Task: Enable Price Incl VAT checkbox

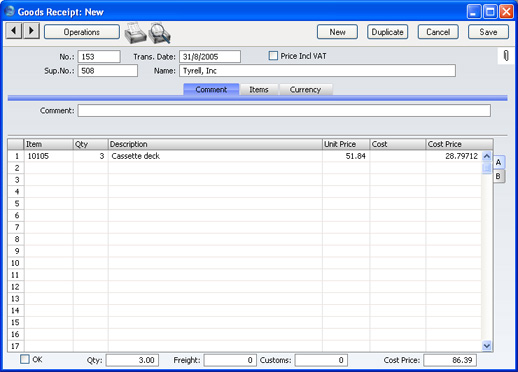Action: (x=273, y=56)
